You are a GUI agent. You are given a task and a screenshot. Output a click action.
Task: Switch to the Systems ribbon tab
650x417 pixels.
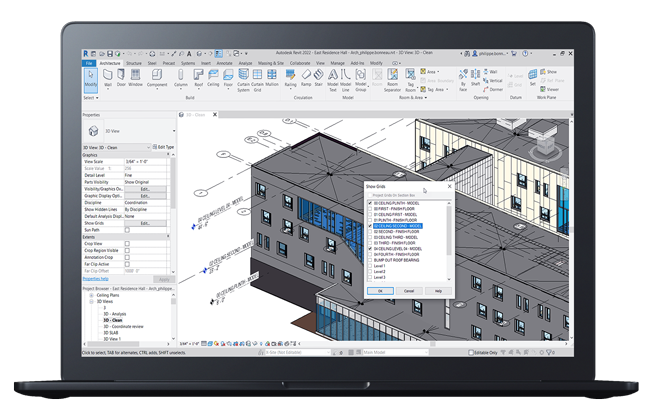coord(188,63)
